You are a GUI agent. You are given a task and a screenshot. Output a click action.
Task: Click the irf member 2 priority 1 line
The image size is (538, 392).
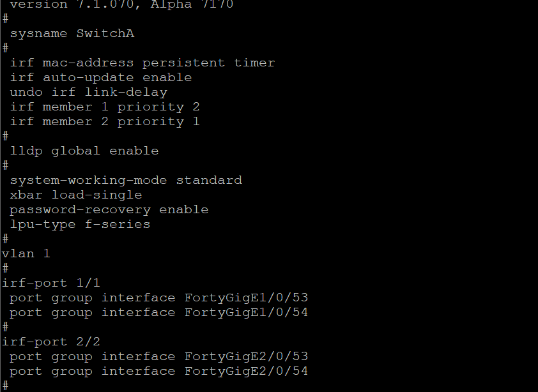105,121
